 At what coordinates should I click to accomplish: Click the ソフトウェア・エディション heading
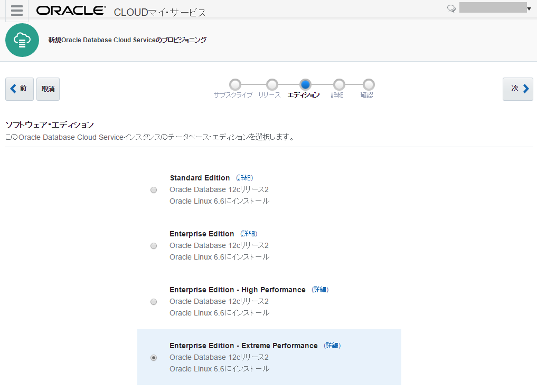click(x=50, y=125)
